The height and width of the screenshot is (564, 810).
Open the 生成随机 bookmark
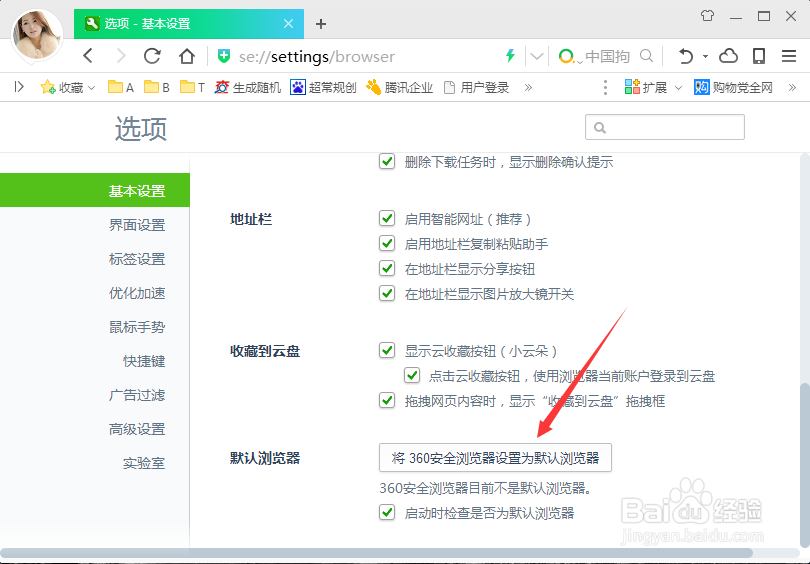pyautogui.click(x=248, y=87)
